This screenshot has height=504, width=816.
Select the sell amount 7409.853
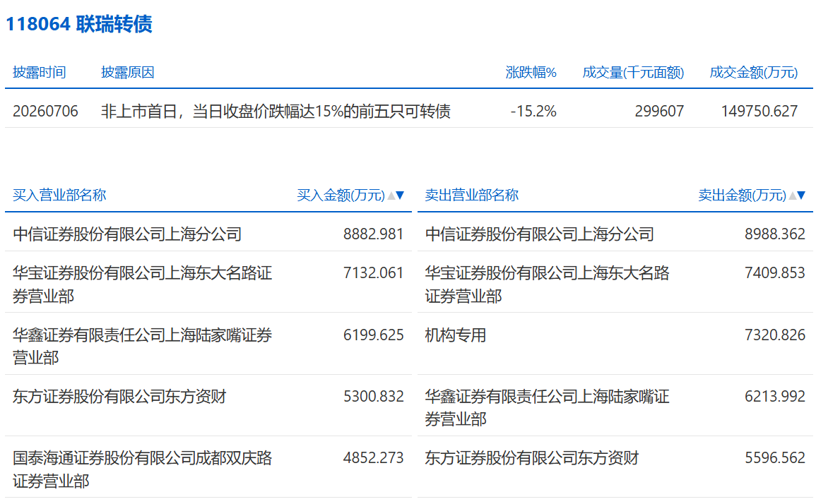point(775,272)
